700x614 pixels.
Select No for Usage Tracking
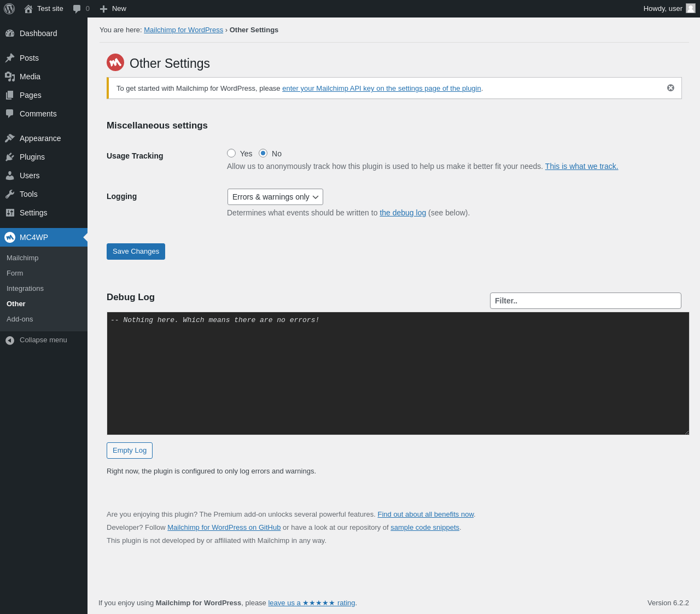263,153
